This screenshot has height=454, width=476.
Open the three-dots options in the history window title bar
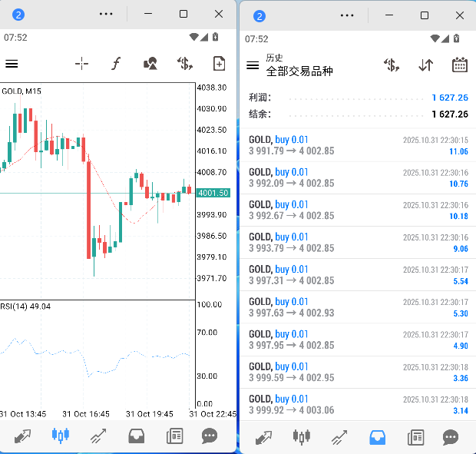coord(347,15)
